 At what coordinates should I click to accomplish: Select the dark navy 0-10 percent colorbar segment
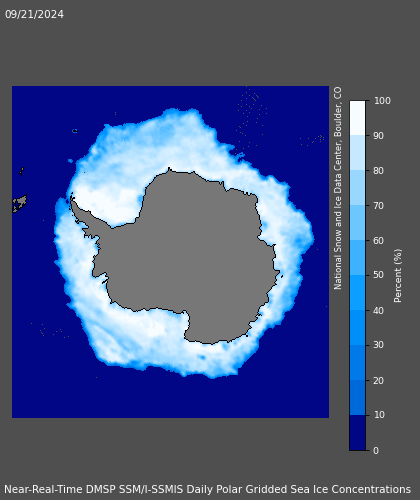point(357,433)
